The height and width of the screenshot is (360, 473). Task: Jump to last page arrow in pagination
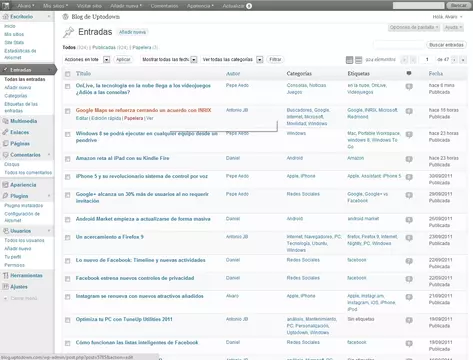tap(463, 60)
